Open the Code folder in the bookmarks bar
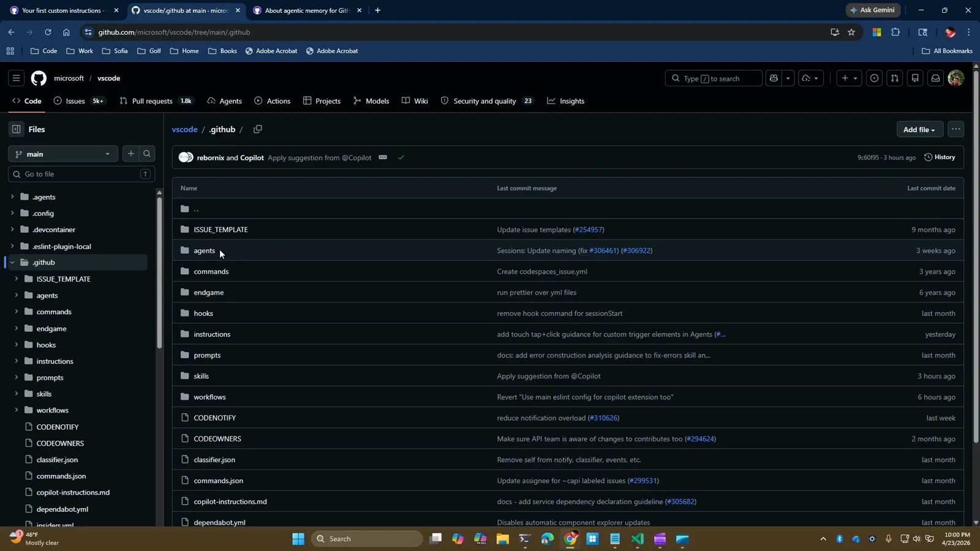This screenshot has width=980, height=551. 43,51
